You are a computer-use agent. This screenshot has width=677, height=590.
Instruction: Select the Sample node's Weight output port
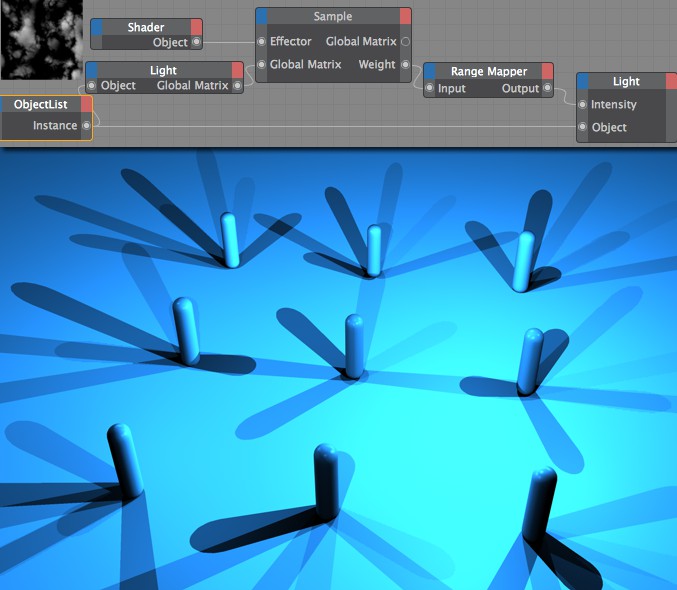click(x=405, y=64)
